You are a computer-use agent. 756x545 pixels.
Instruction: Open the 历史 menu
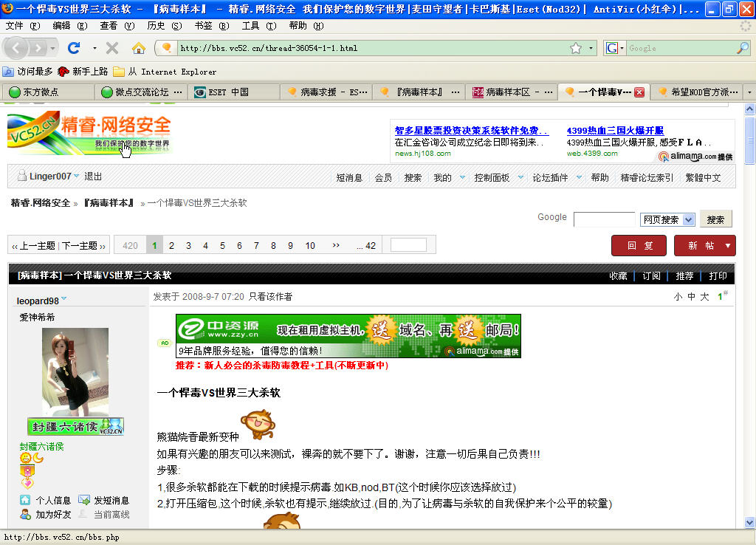(x=164, y=26)
